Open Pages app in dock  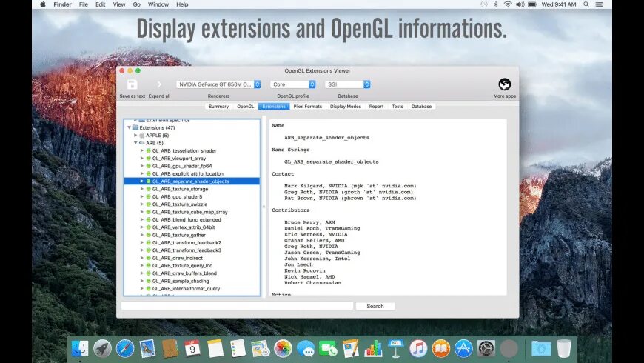(350, 349)
